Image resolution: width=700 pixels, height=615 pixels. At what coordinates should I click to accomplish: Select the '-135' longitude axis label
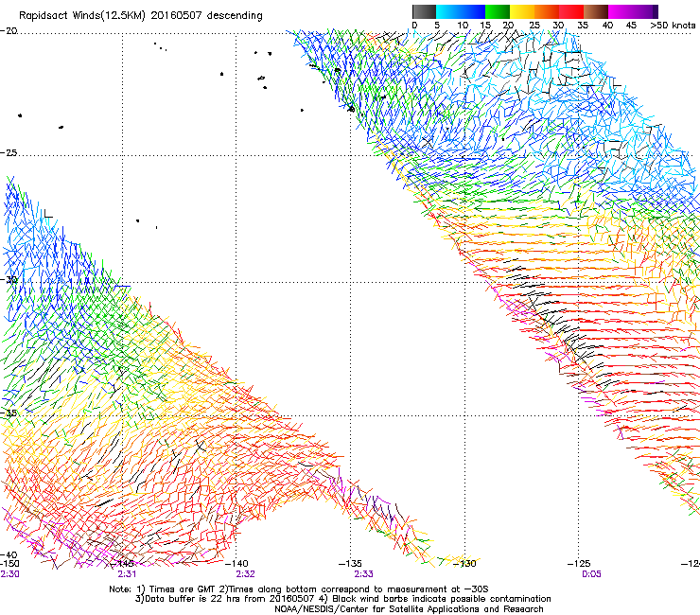point(350,564)
